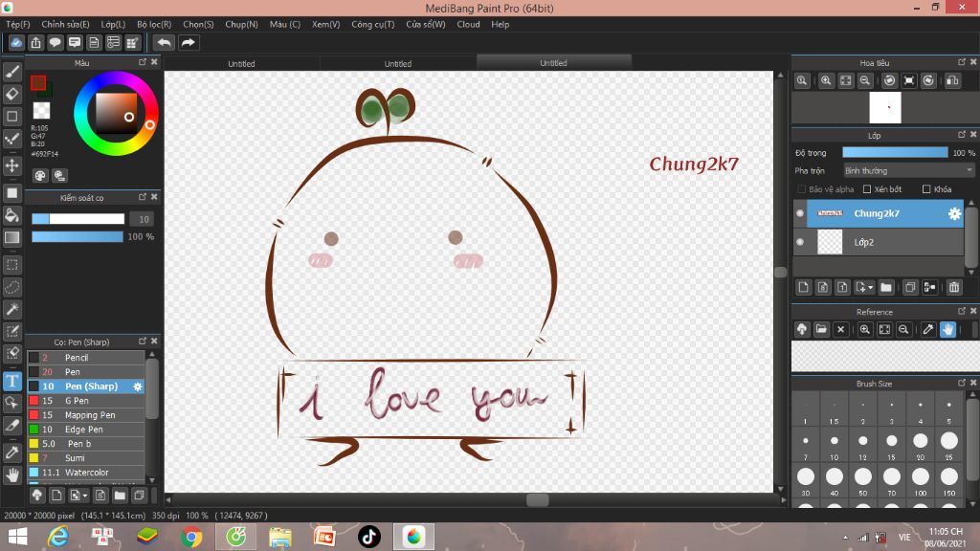Image resolution: width=980 pixels, height=551 pixels.
Task: Enable the Bảo vệ alpha checkbox
Action: click(801, 189)
